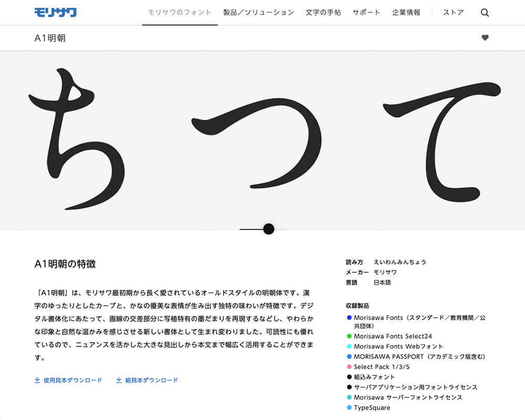525x420 pixels.
Task: Click the maker value モリサワ
Action: (385, 272)
